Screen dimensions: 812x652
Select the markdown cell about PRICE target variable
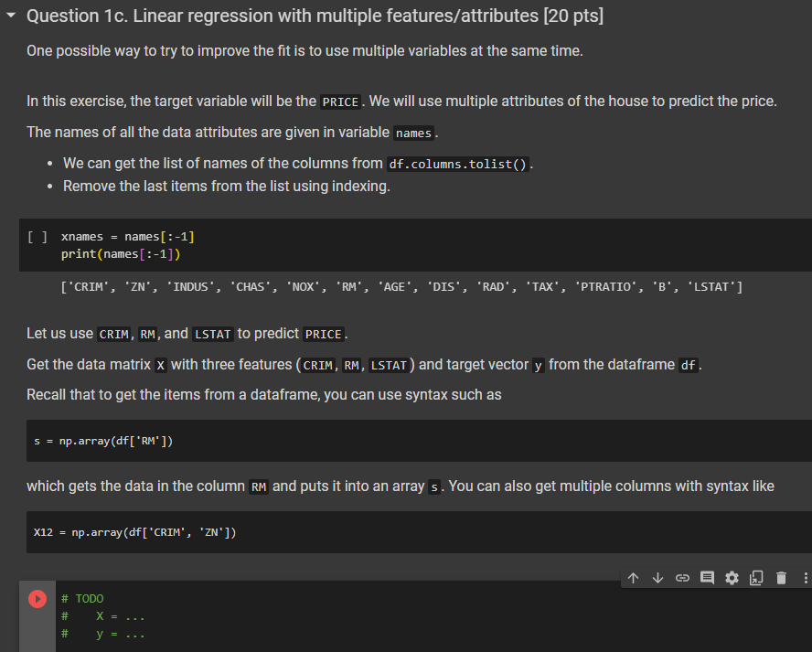pyautogui.click(x=366, y=101)
